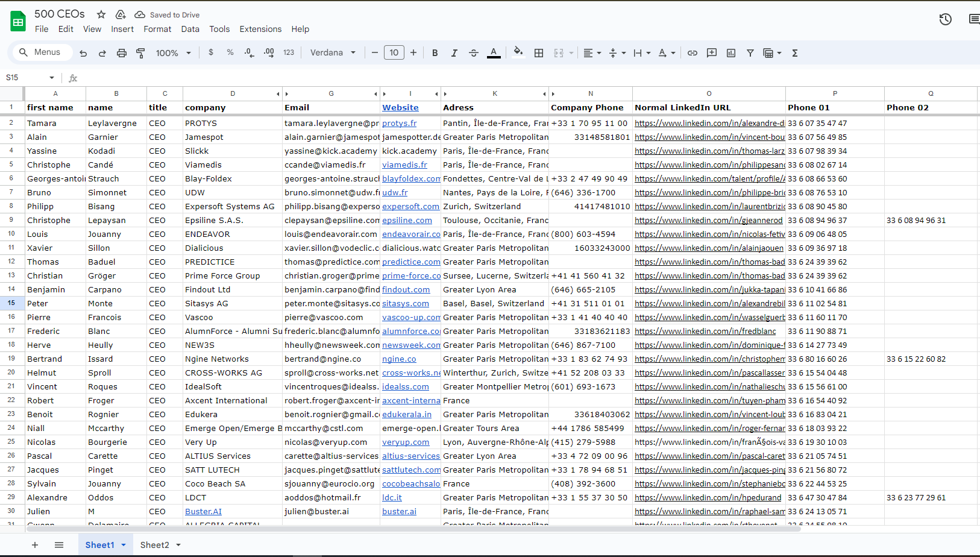Image resolution: width=980 pixels, height=557 pixels.
Task: Open the all sheets list icon
Action: [59, 545]
